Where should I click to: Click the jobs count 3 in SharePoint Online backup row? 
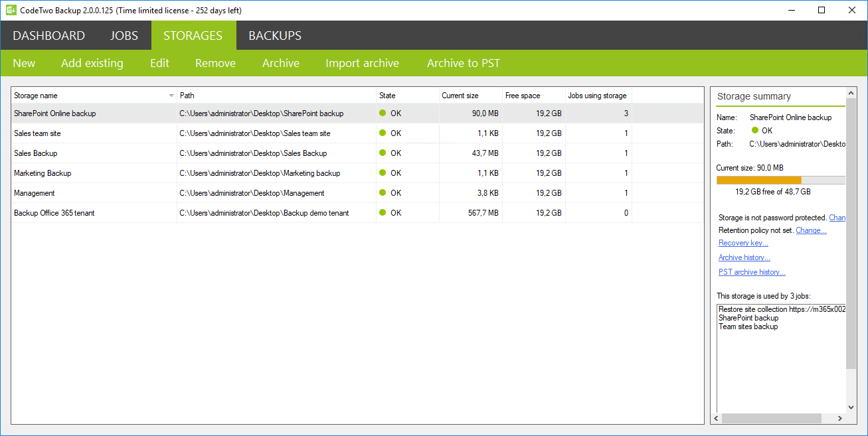tap(626, 113)
